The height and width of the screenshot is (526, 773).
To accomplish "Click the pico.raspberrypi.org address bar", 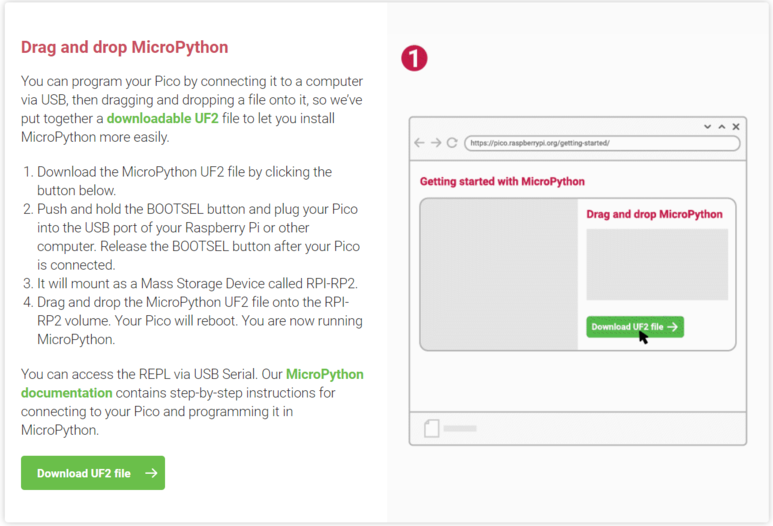I will tap(602, 143).
